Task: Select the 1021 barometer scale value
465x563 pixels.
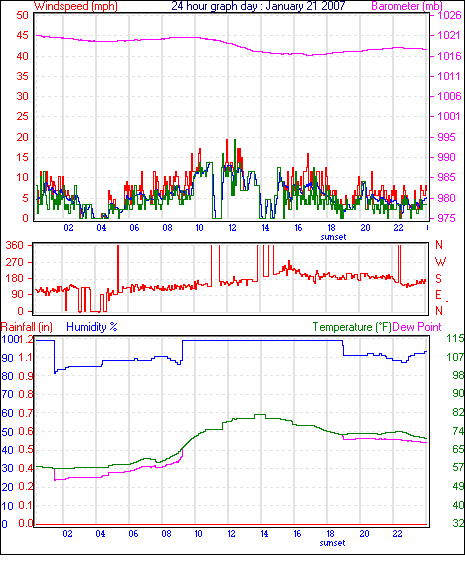Action: [448, 35]
